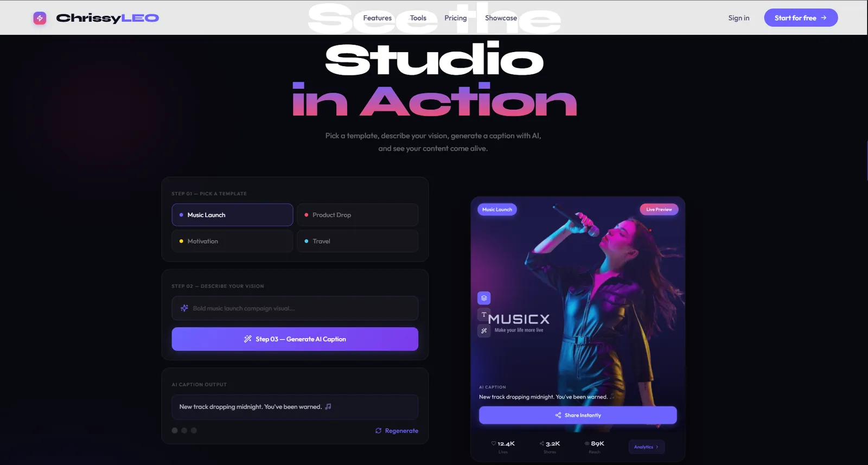Open the Tools menu item
The image size is (868, 465).
pos(418,18)
